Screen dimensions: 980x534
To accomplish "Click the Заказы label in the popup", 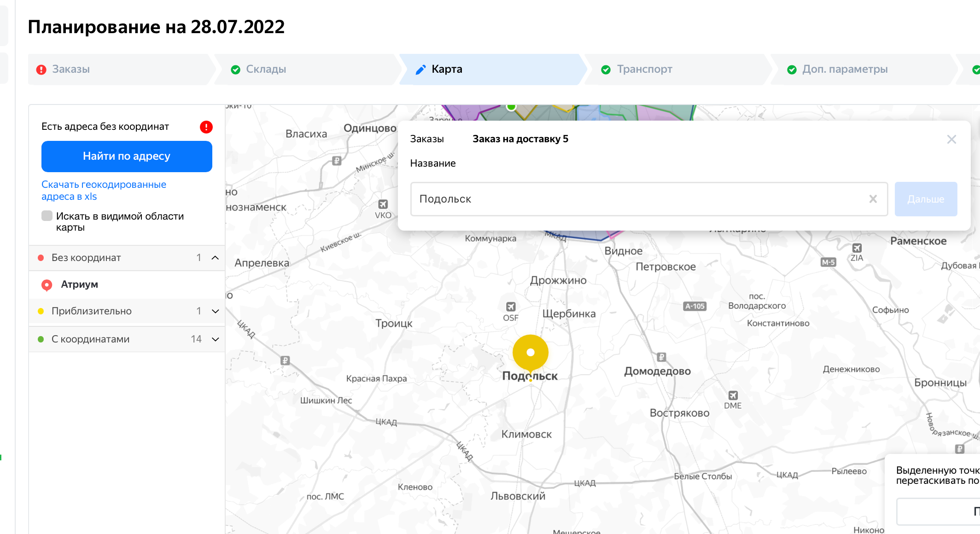I will click(427, 139).
